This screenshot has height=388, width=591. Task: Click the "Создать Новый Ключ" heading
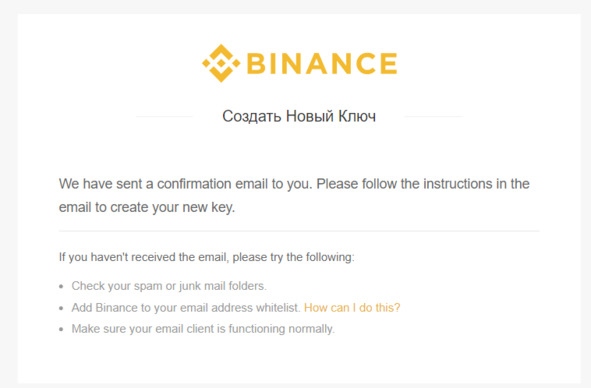(299, 116)
